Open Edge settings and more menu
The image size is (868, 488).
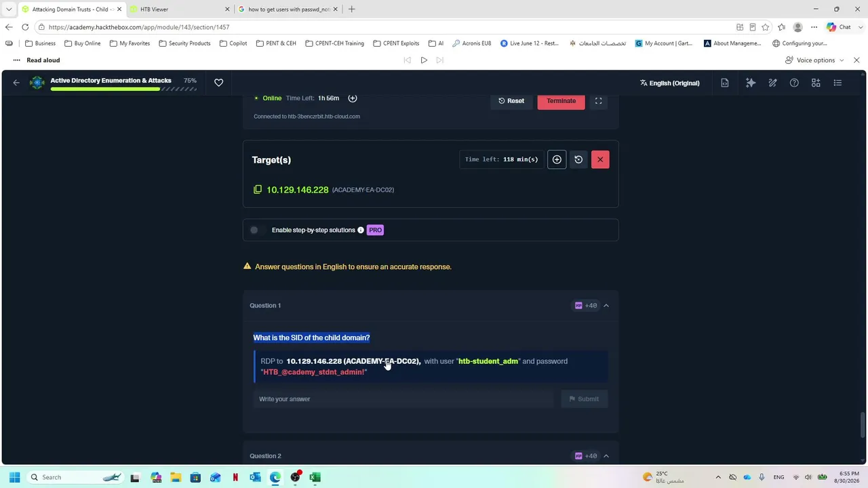coord(814,27)
